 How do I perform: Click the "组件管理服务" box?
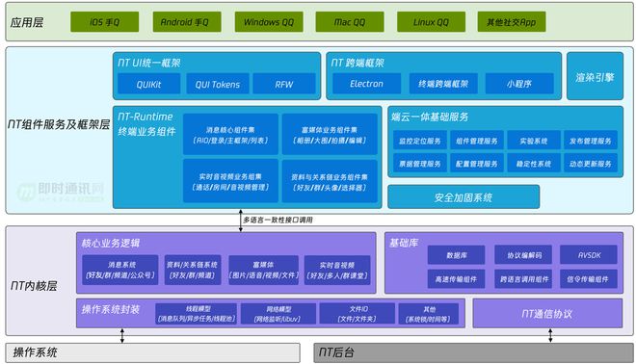[477, 141]
